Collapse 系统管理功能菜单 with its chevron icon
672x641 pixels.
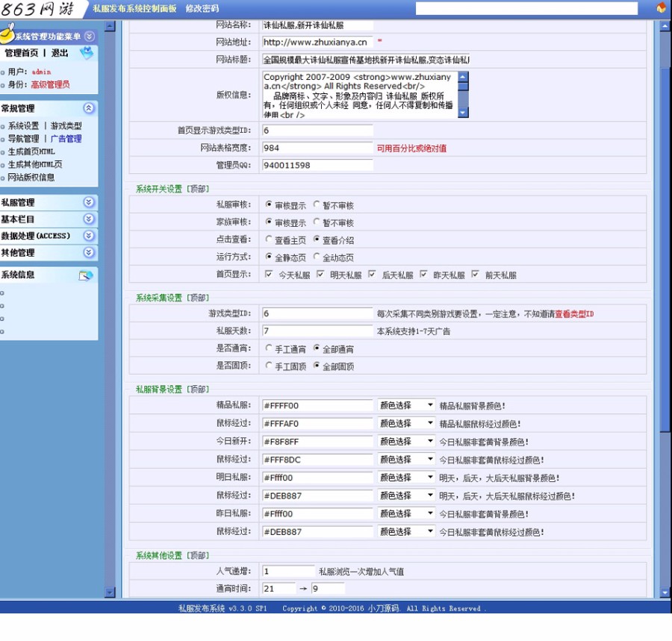pyautogui.click(x=89, y=37)
